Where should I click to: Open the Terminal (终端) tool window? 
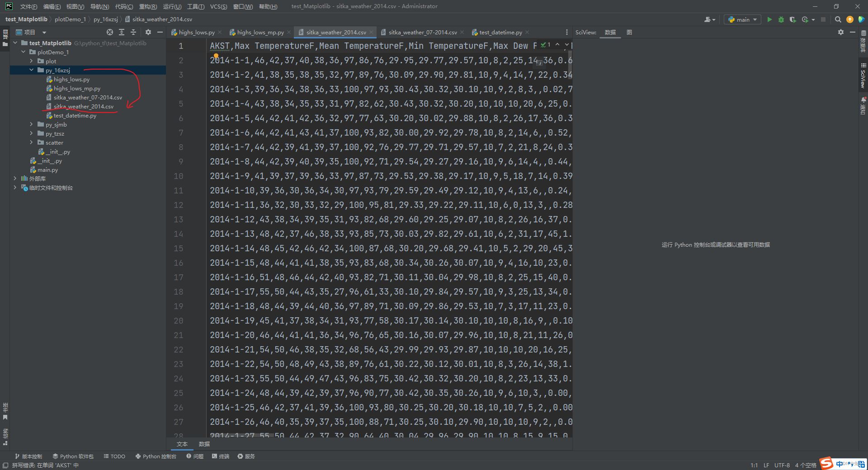(221, 456)
